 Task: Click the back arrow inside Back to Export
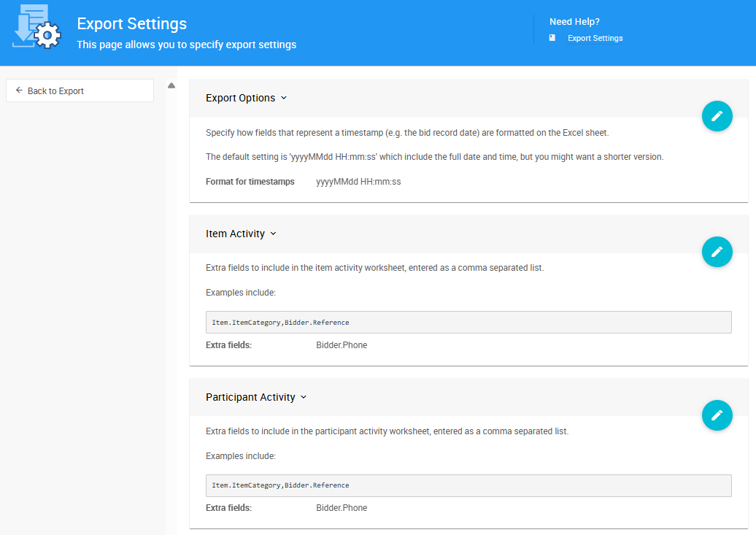[x=18, y=90]
